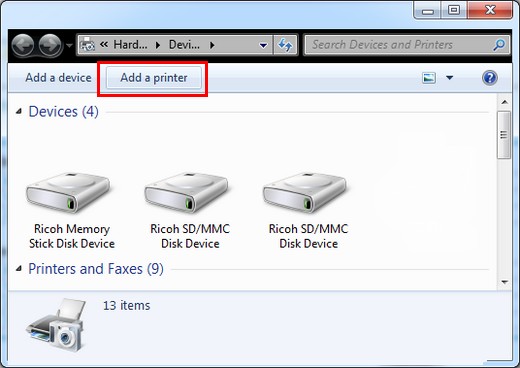The height and width of the screenshot is (368, 520).
Task: Click the Devices and Printers address bar icon
Action: point(88,45)
